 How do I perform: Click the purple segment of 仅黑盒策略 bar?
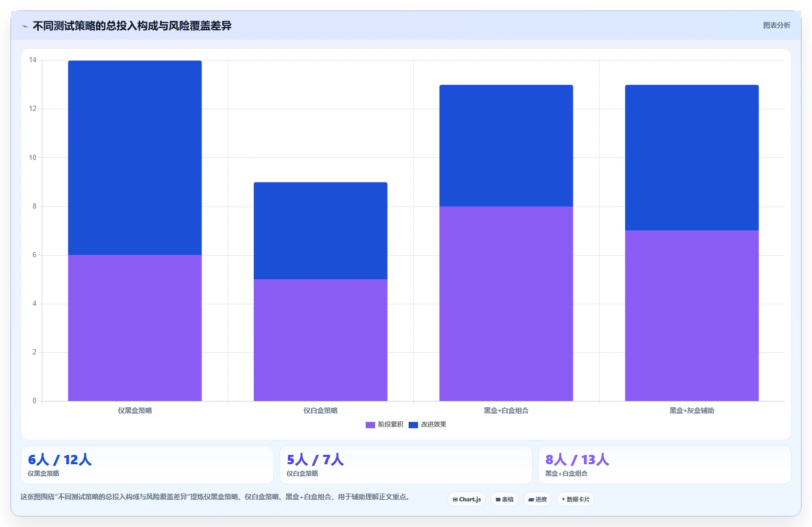(x=135, y=328)
